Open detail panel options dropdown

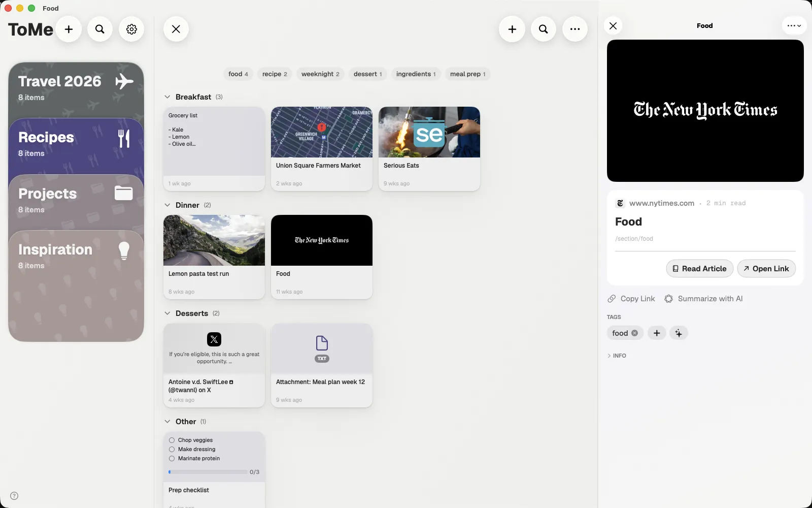794,26
